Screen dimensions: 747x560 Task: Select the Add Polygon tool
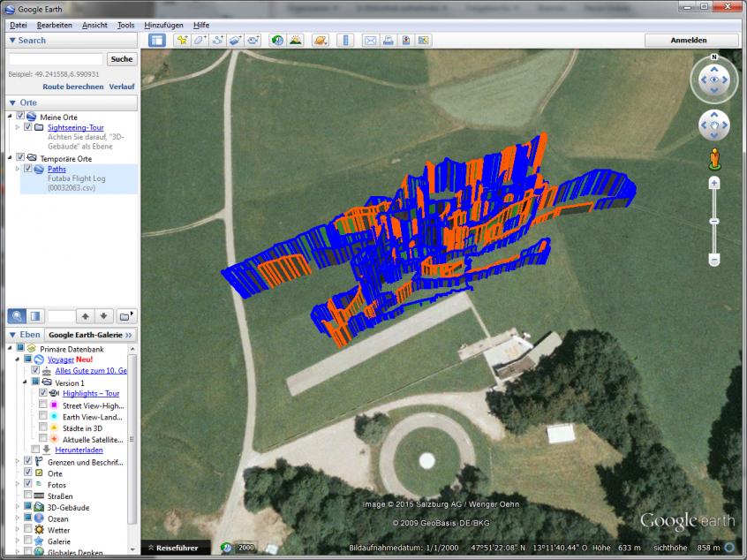pos(200,40)
